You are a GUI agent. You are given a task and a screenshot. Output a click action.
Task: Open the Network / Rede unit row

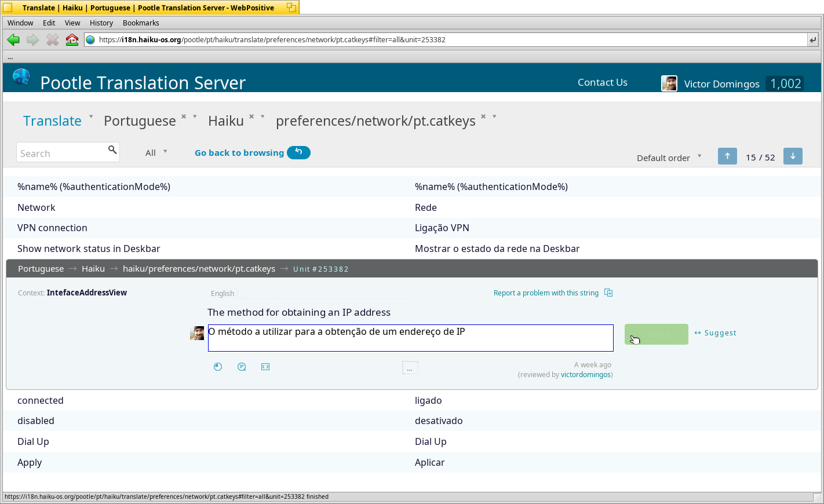point(412,207)
